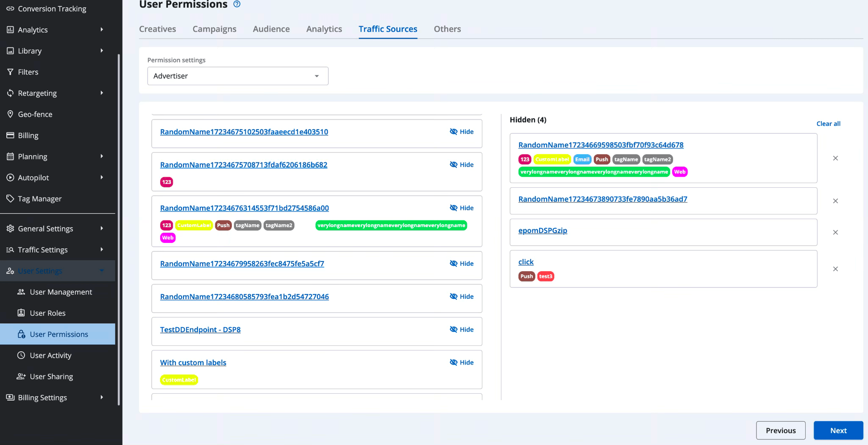Open the Permission settings Advertiser dropdown

(x=238, y=76)
